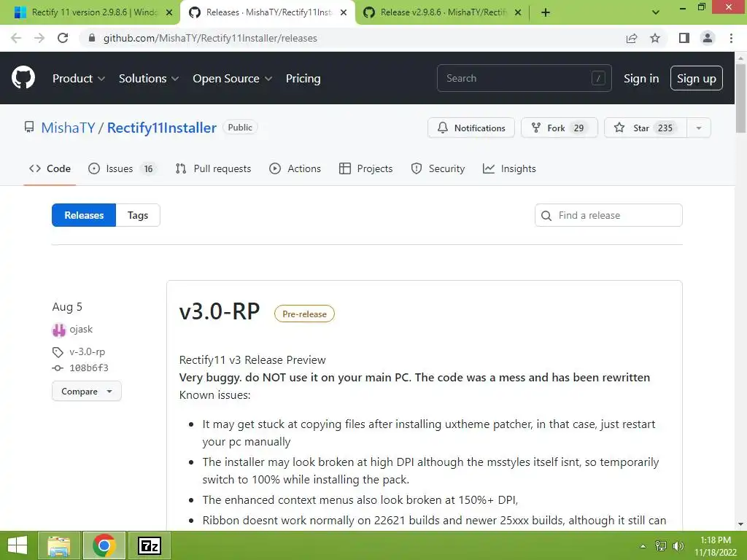The width and height of the screenshot is (747, 560).
Task: Open new browser tab
Action: pyautogui.click(x=546, y=12)
